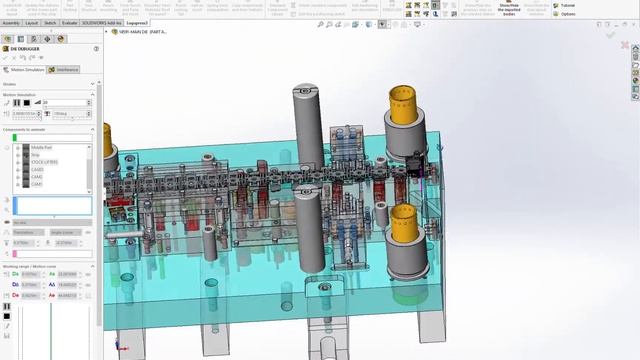The width and height of the screenshot is (640, 360).
Task: Open Logopress Options
Action: coord(564,14)
